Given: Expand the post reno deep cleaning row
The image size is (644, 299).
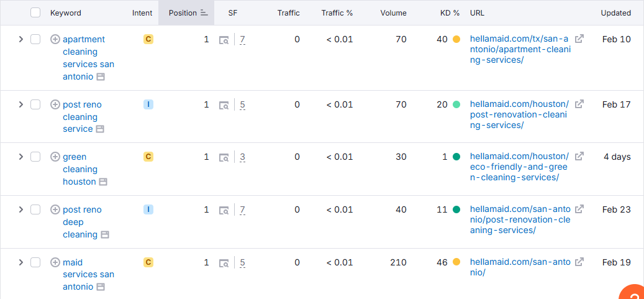Looking at the screenshot, I should click(21, 209).
